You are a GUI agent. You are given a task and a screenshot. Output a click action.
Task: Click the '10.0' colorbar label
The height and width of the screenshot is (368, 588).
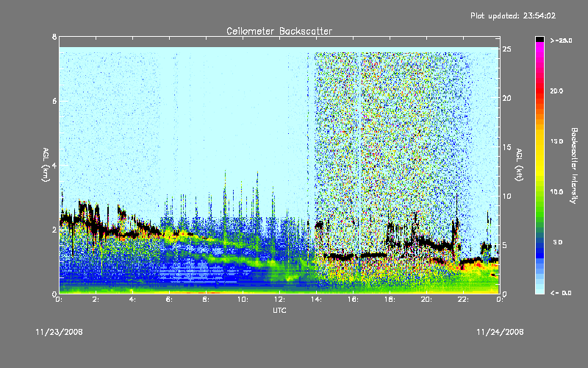click(x=557, y=191)
